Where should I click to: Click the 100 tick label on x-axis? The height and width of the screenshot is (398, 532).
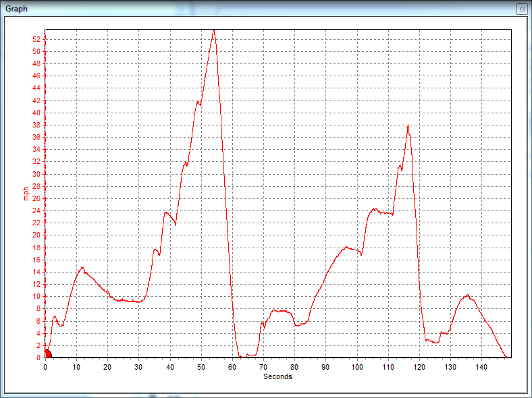[x=356, y=367]
